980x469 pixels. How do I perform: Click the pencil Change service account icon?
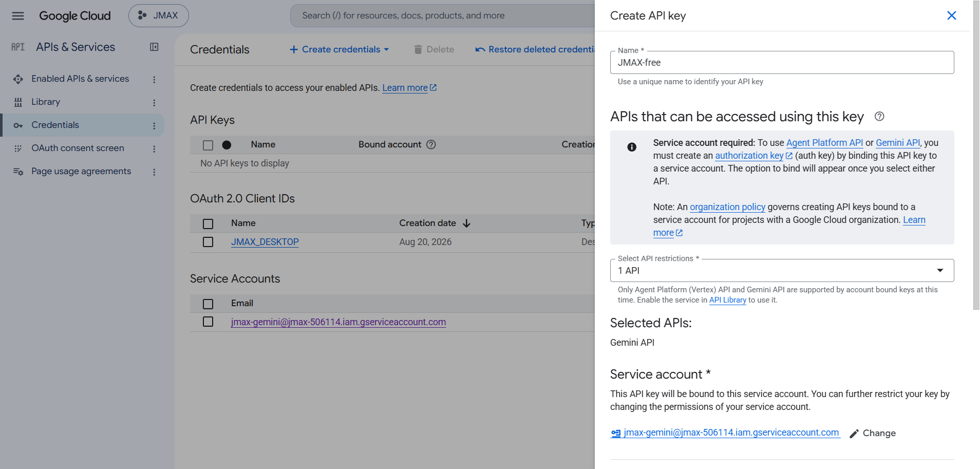click(x=854, y=434)
